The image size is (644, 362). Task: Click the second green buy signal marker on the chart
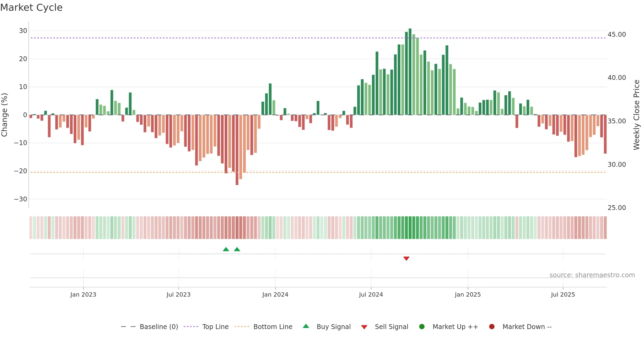coord(237,249)
